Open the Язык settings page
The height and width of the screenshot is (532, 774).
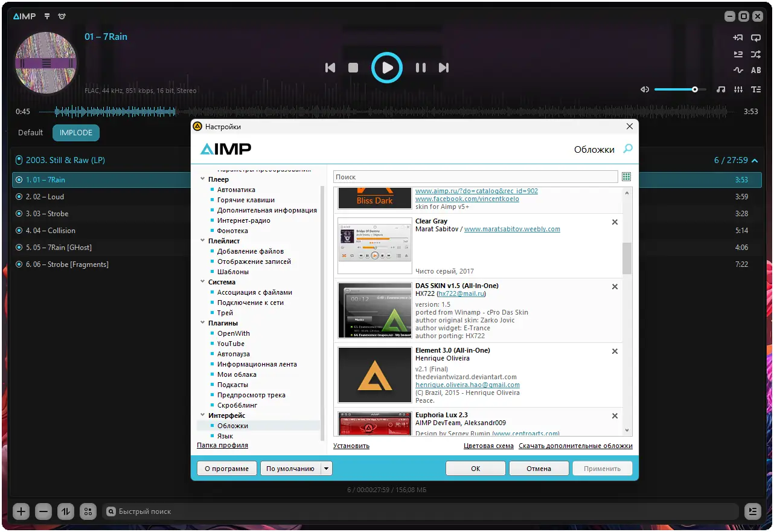[x=225, y=436]
